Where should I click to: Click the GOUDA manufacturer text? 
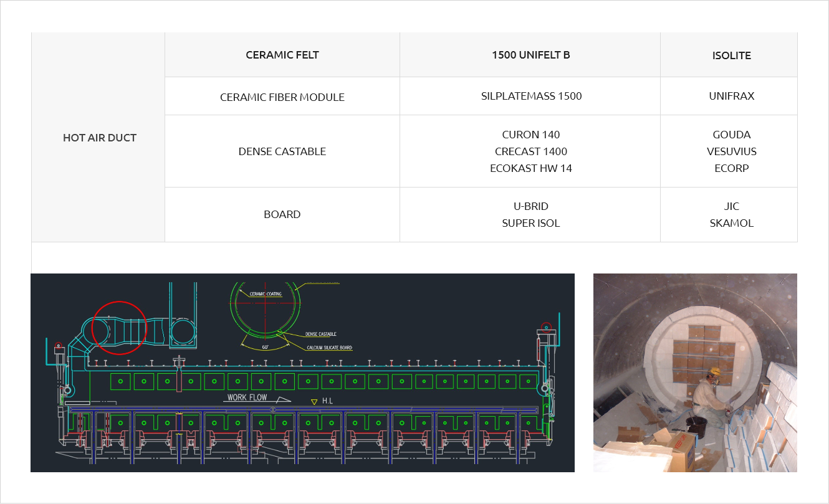(x=732, y=135)
